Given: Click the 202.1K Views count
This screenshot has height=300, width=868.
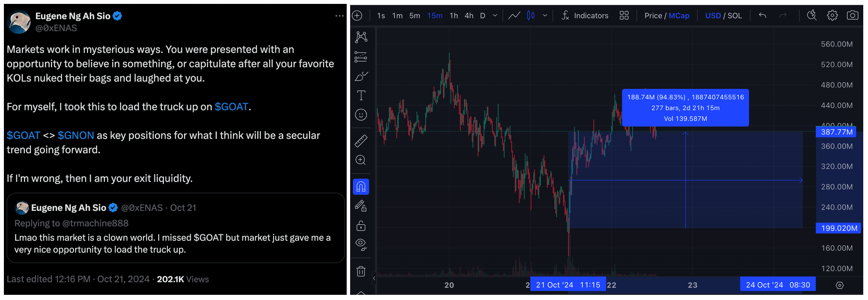Looking at the screenshot, I should pos(183,279).
